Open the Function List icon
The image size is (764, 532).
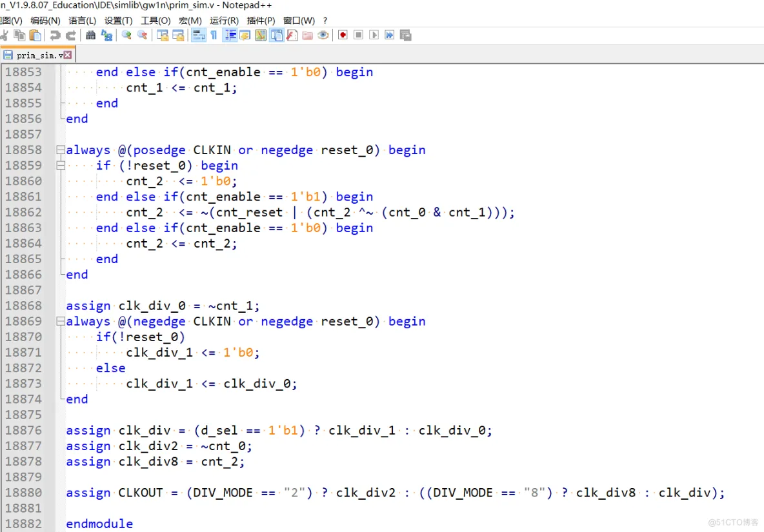(292, 35)
